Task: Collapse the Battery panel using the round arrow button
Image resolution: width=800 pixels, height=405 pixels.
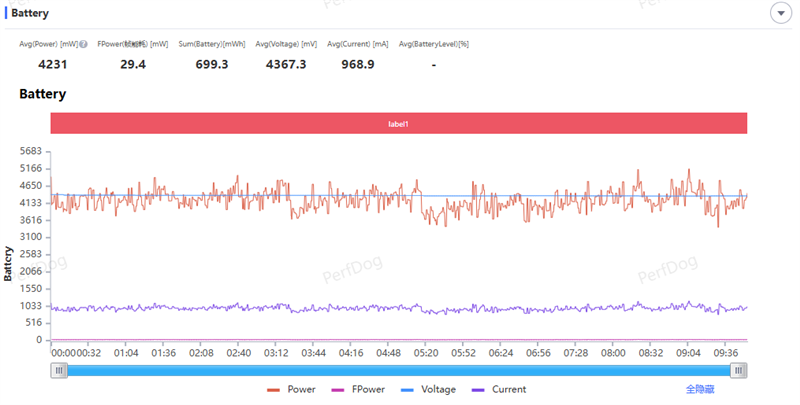Action: (x=780, y=13)
